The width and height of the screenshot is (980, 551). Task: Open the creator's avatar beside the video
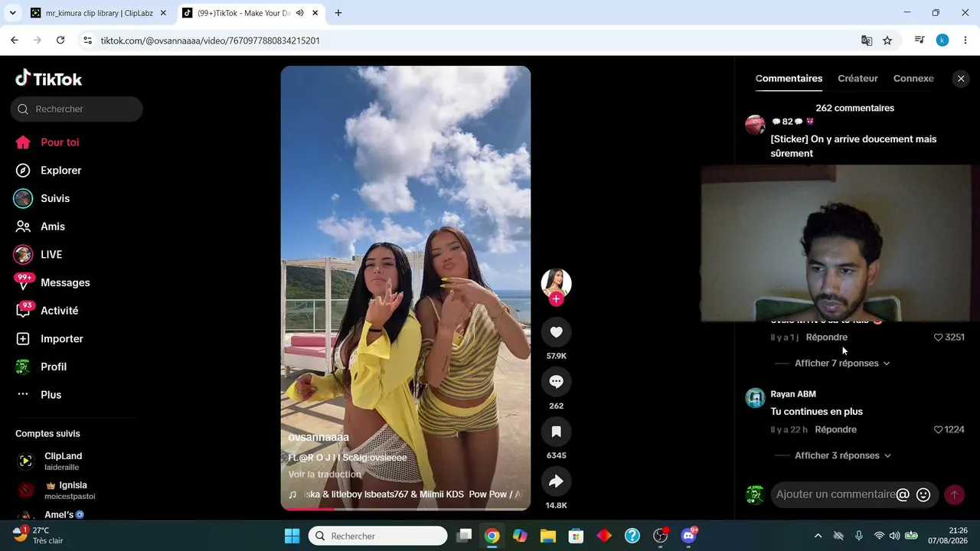tap(557, 283)
